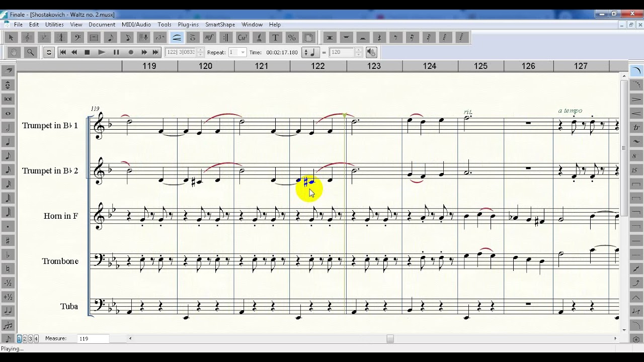Image resolution: width=644 pixels, height=362 pixels.
Task: Open the File menu
Action: point(18,24)
